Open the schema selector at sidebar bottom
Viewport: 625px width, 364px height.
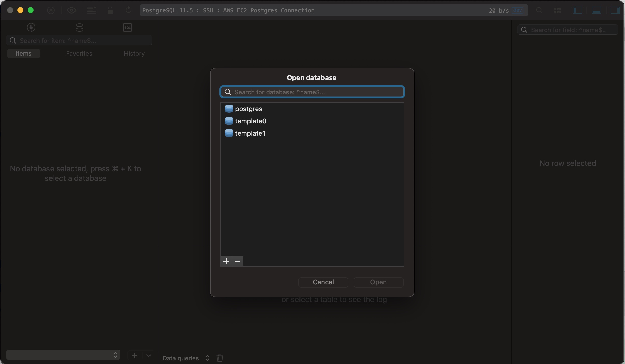pyautogui.click(x=63, y=355)
